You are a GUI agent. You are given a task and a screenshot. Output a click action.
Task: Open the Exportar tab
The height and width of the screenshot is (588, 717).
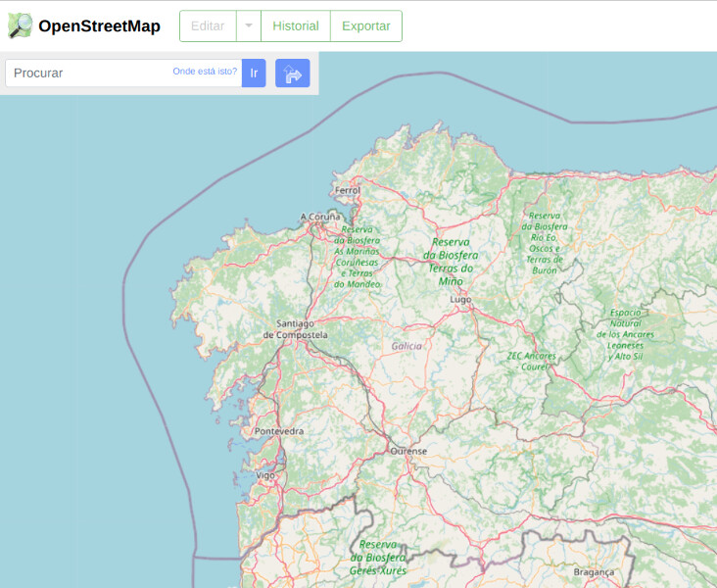click(x=365, y=26)
